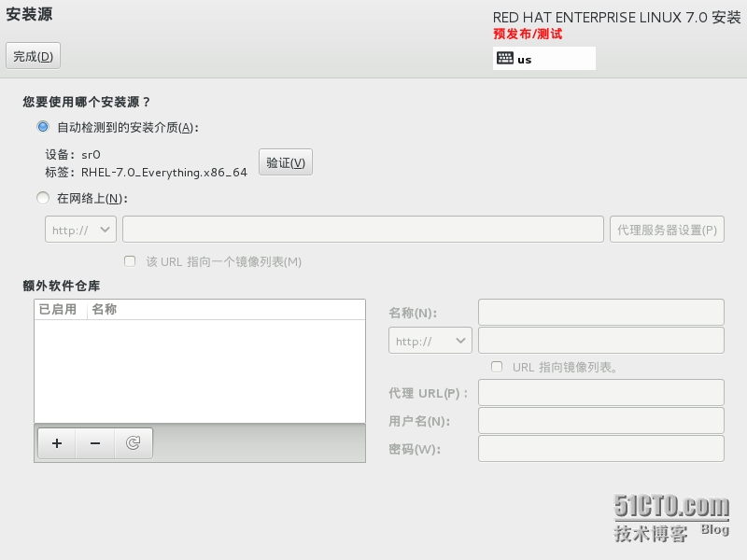Click the 已启用 column header
747x560 pixels.
coord(61,310)
